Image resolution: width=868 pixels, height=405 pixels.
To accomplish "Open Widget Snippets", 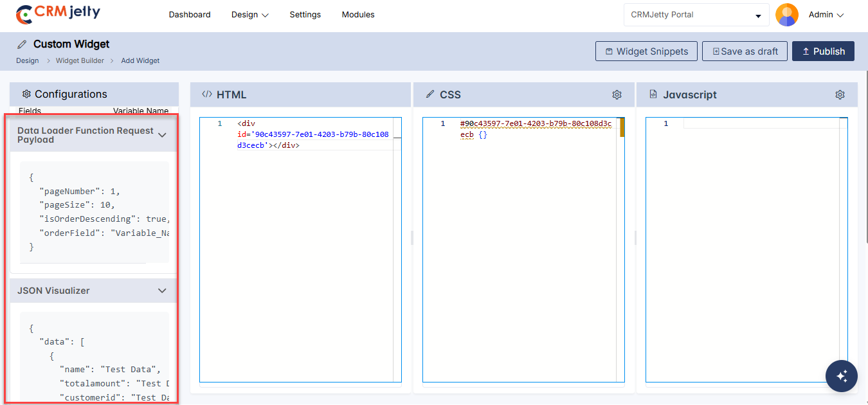I will click(646, 51).
